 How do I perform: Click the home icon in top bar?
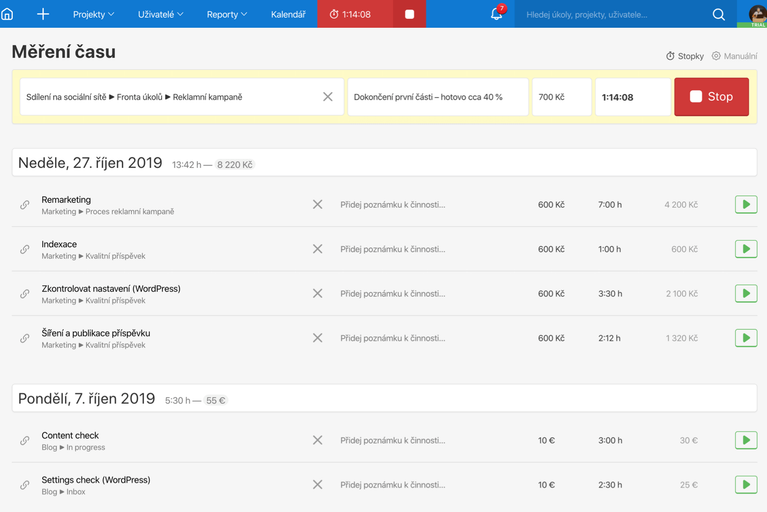click(8, 14)
